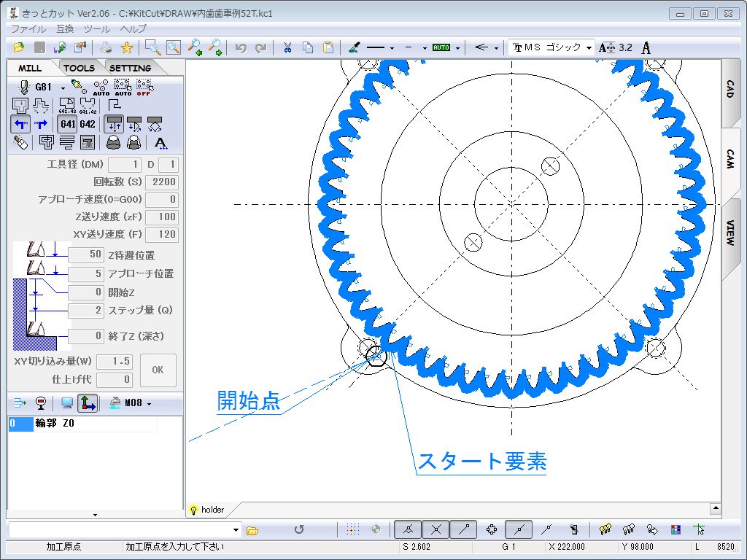This screenshot has width=747, height=560.
Task: Open the AUTO color dropdown
Action: click(458, 48)
